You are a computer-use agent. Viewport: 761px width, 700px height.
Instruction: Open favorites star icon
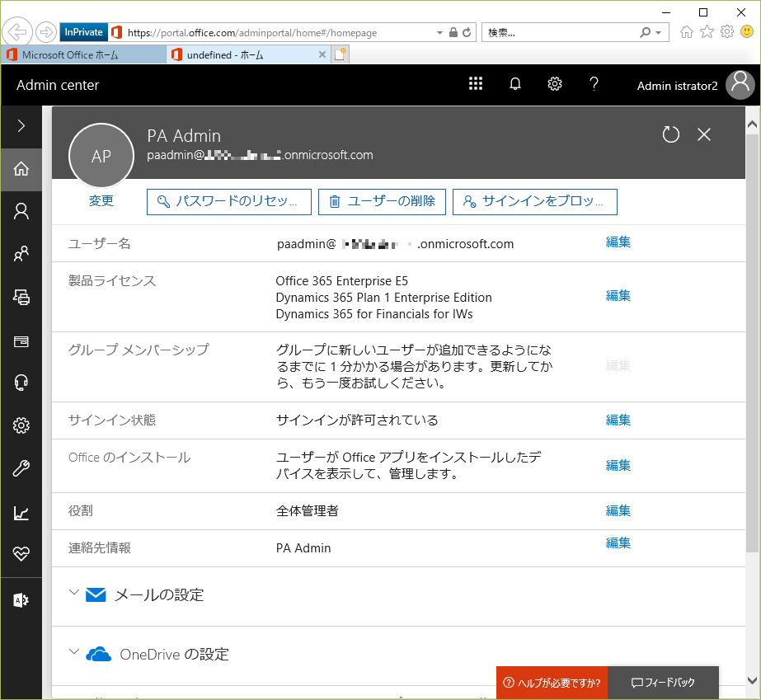point(707,32)
